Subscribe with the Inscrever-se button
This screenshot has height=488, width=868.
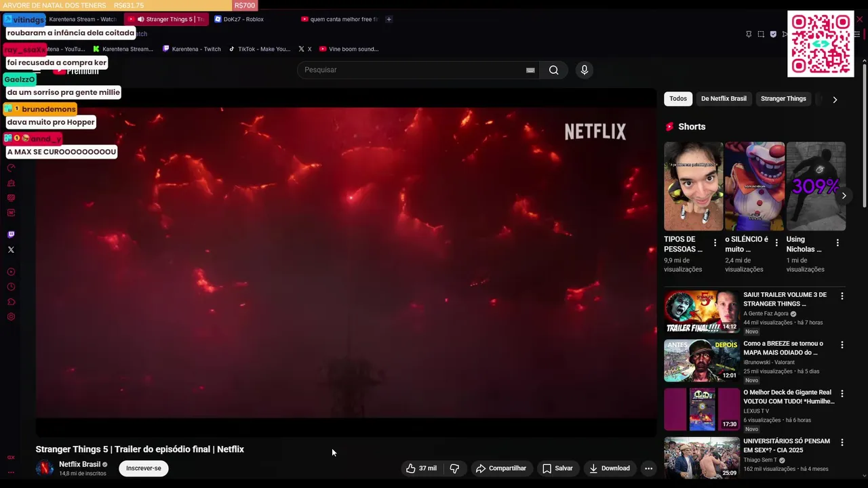pyautogui.click(x=143, y=468)
